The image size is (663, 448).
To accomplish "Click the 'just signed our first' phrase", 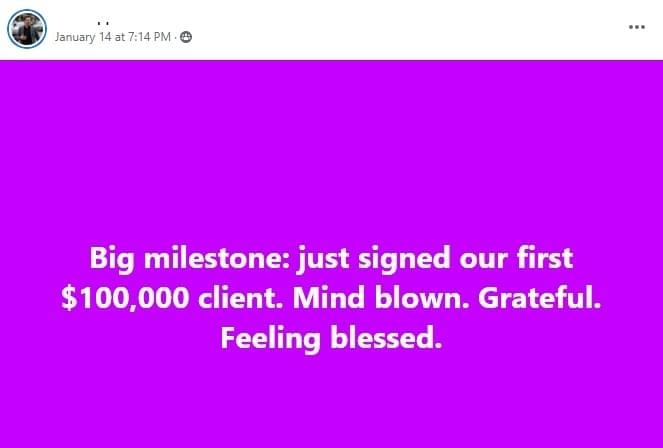I will 436,258.
